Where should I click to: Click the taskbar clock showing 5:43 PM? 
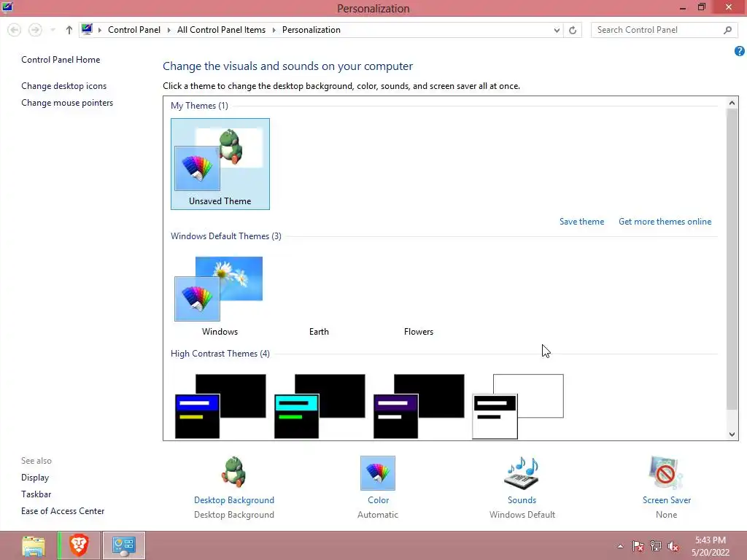click(x=711, y=545)
